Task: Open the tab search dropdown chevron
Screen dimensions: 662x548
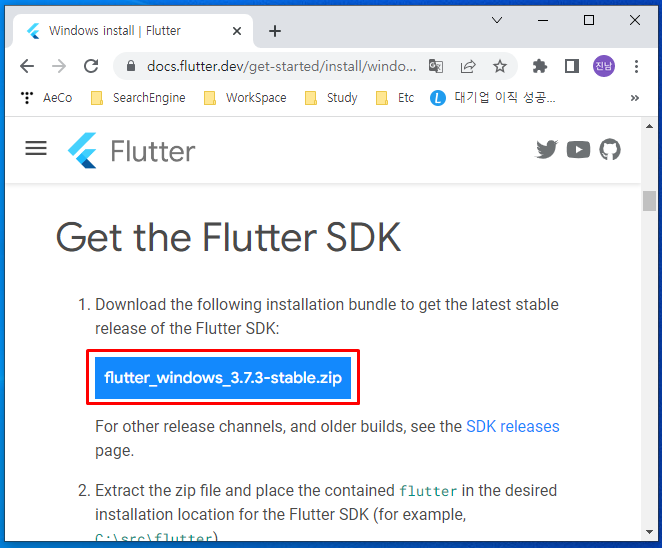Action: point(497,20)
